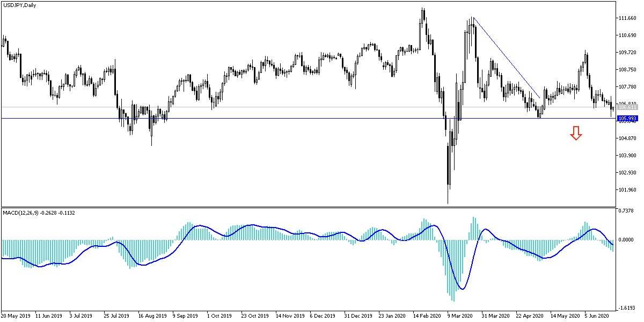Click the 6 Dec 2019 date label
The height and width of the screenshot is (322, 644).
[323, 316]
